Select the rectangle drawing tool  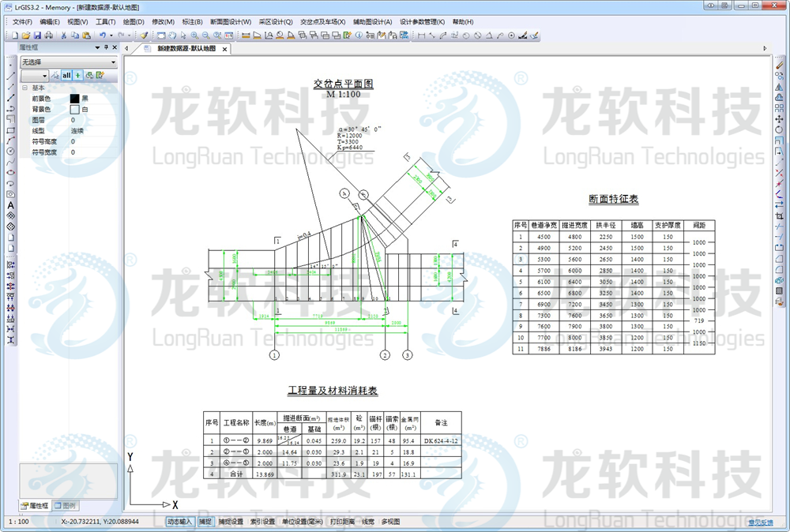tap(11, 129)
